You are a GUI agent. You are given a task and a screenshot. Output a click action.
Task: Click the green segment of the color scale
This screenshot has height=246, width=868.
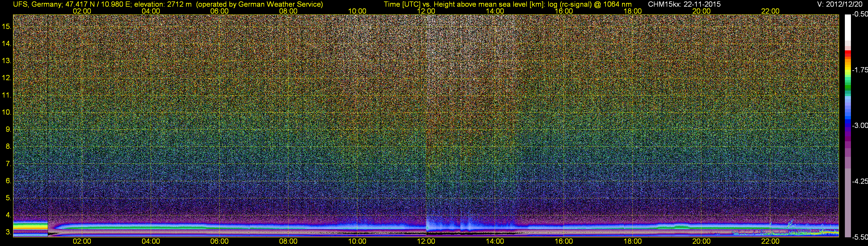coord(848,87)
